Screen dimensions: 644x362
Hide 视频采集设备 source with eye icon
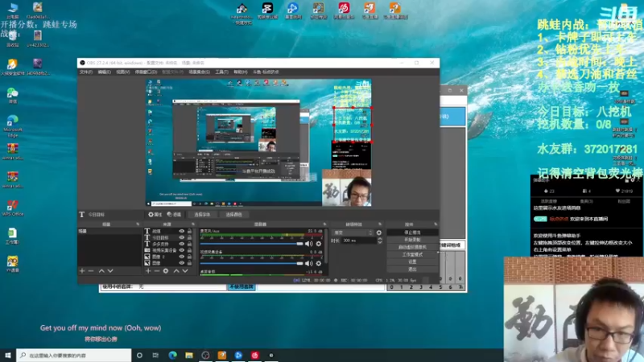coord(182,250)
